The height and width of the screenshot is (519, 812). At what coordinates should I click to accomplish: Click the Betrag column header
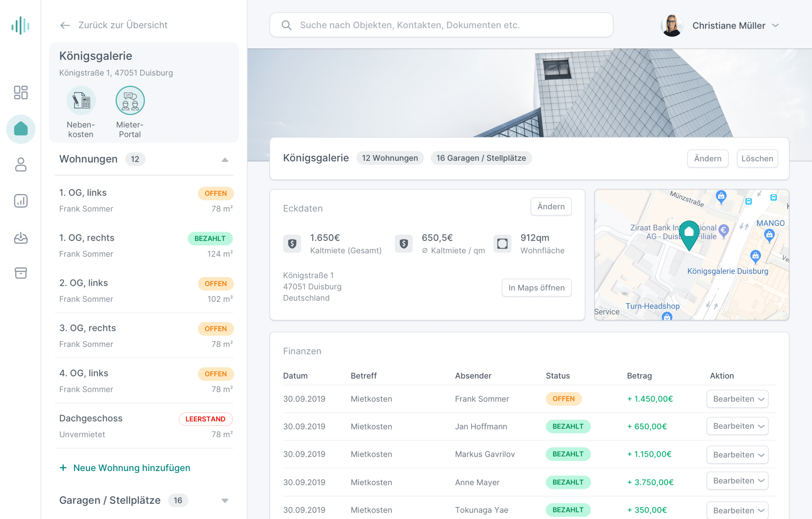(639, 376)
